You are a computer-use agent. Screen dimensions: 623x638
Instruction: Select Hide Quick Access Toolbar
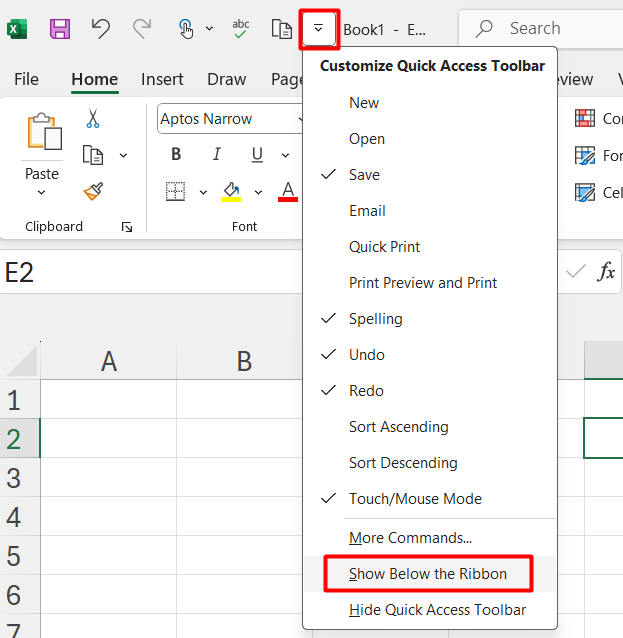click(430, 610)
